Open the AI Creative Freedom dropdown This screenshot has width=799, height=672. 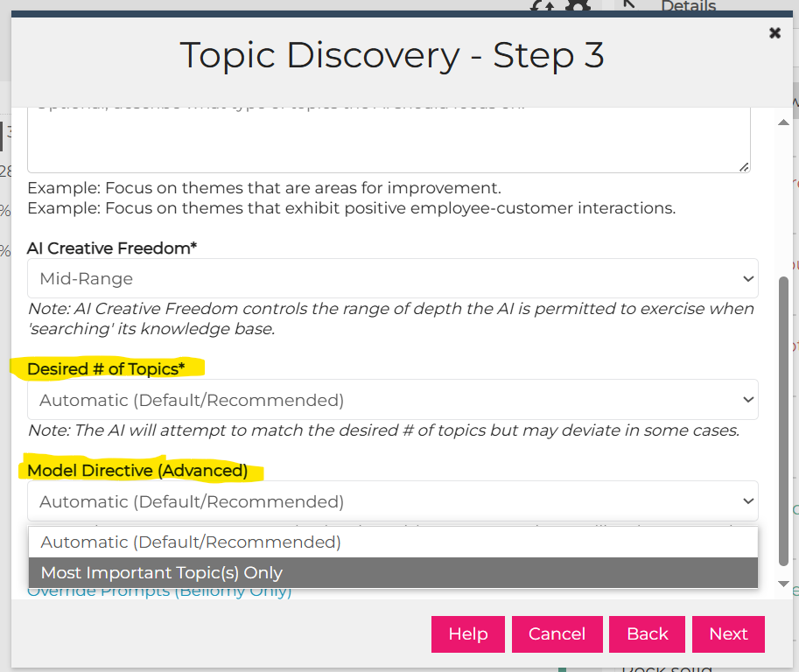[x=392, y=278]
